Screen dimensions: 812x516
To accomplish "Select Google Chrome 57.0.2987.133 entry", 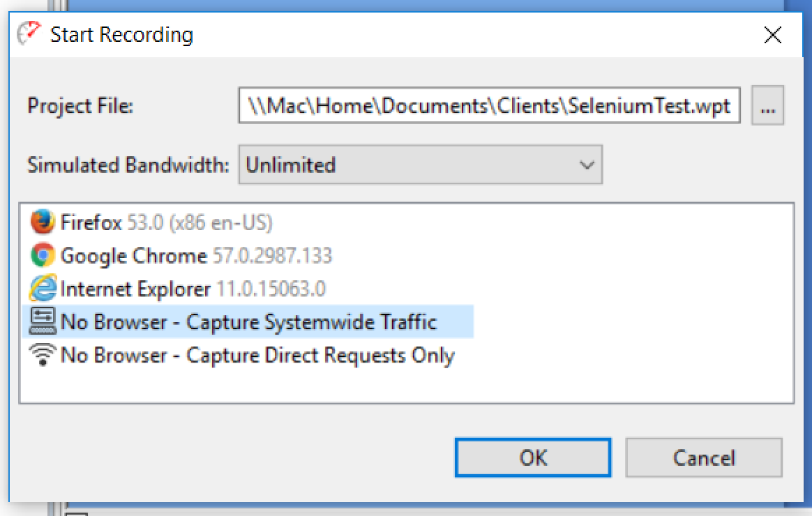I will pyautogui.click(x=181, y=256).
